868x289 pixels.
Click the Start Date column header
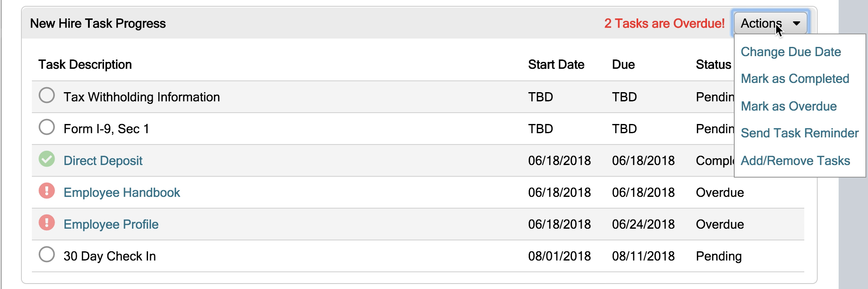tap(556, 65)
